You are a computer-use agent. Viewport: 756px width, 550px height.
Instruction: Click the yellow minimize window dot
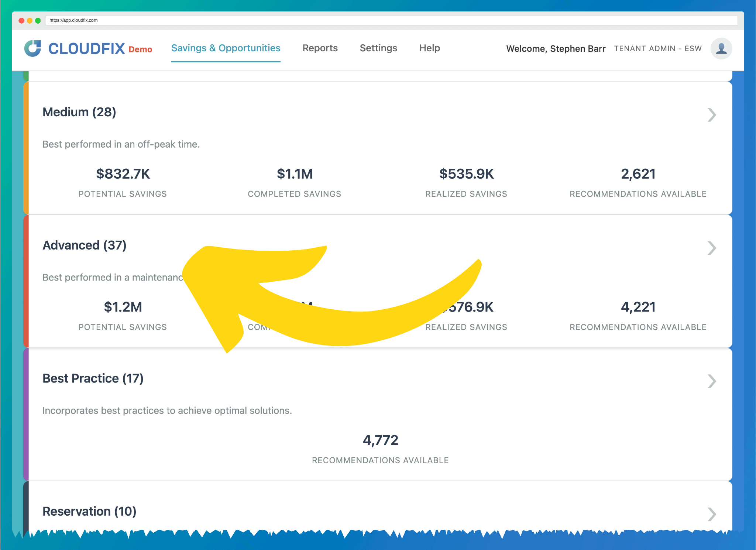click(30, 21)
